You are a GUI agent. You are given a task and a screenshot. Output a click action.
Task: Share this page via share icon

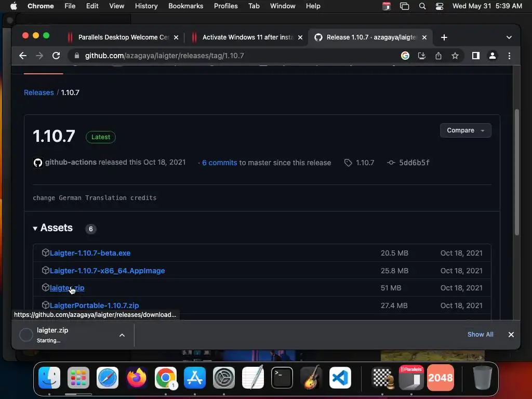tap(438, 56)
